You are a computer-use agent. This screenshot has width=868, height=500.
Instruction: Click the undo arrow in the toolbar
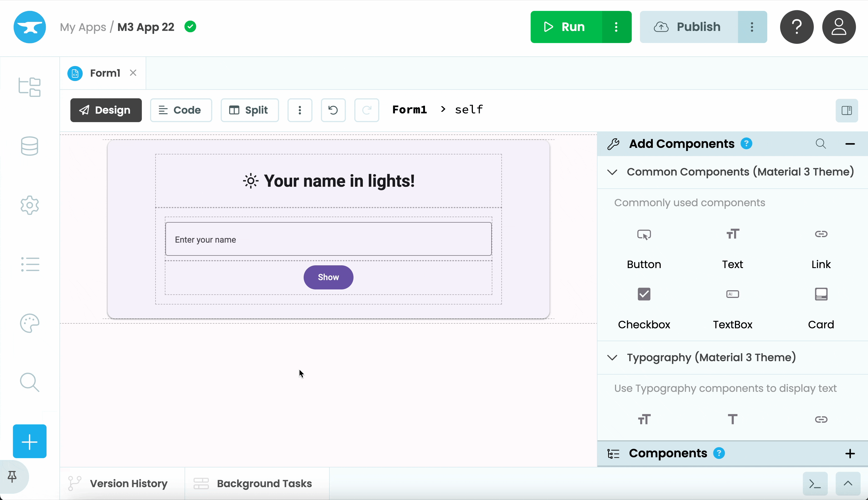click(x=333, y=110)
